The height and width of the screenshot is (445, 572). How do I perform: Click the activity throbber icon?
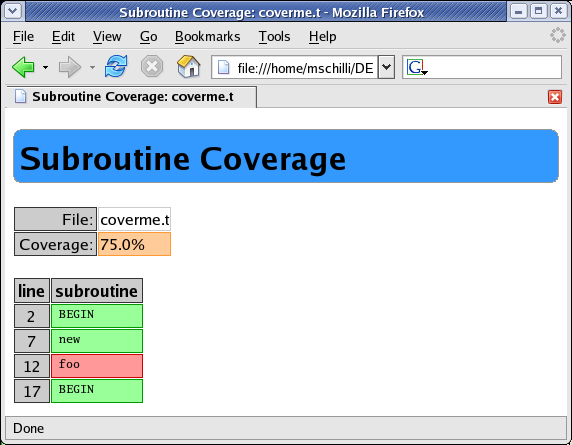tap(558, 35)
